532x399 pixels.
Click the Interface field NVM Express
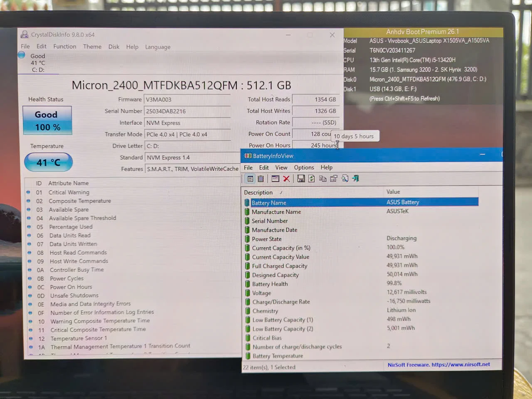[187, 123]
